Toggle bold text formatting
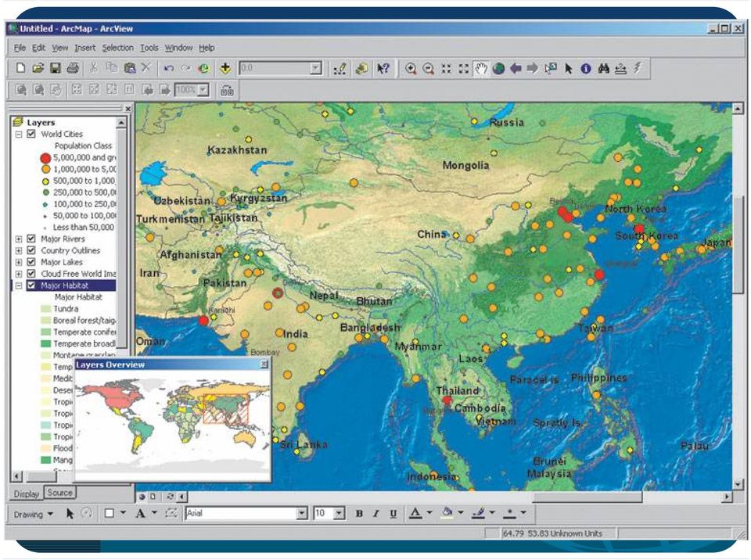This screenshot has width=751, height=560. coord(359,514)
